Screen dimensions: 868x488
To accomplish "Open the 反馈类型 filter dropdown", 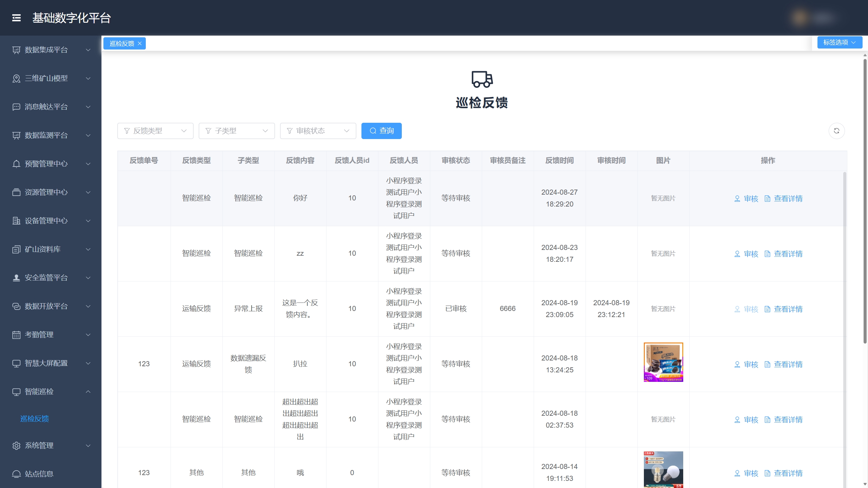I will tap(155, 131).
